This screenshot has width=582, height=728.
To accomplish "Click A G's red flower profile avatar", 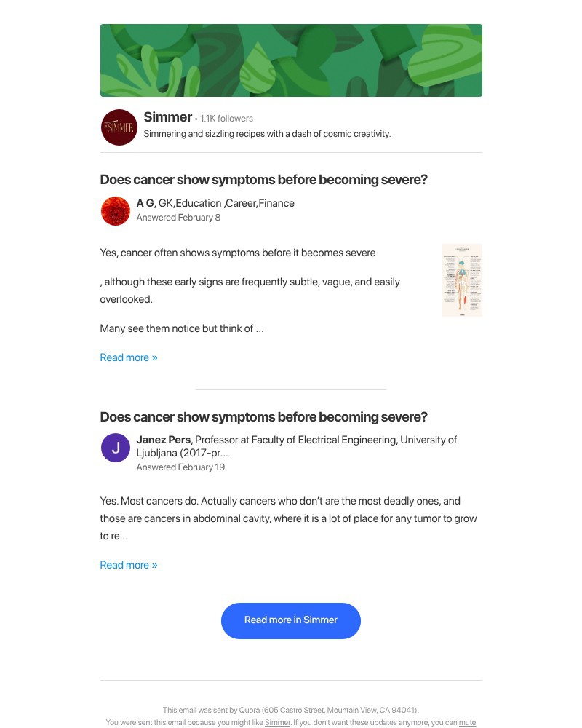I will 115,211.
